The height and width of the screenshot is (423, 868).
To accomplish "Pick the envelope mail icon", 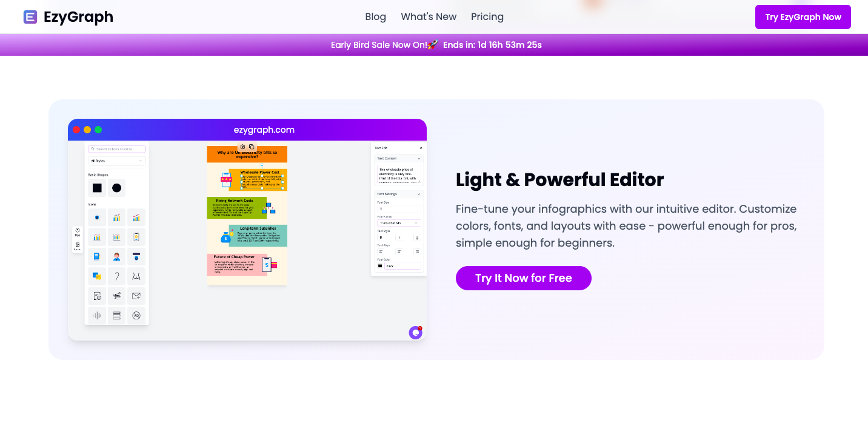I will click(x=136, y=296).
